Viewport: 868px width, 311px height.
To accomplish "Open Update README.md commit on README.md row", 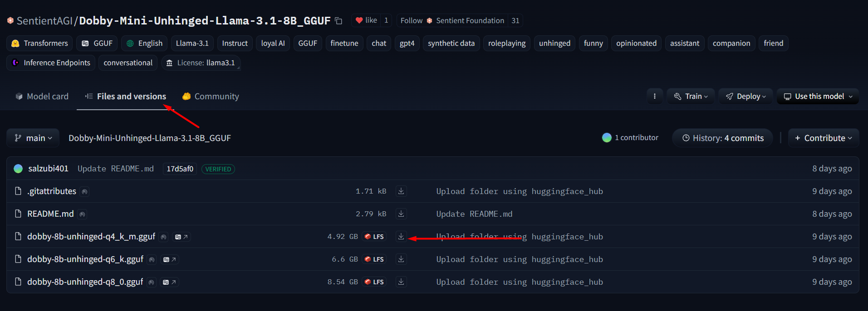I will (474, 214).
